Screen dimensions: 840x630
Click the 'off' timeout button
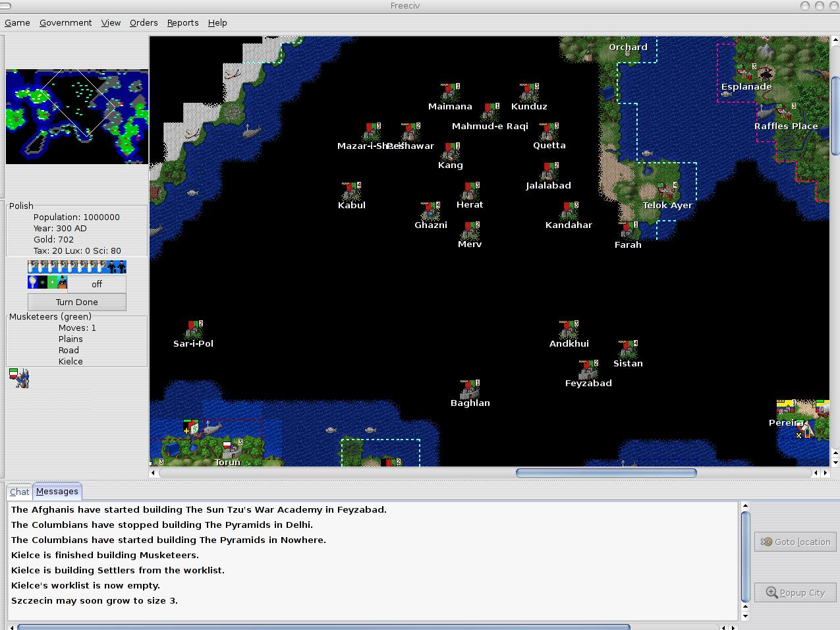click(97, 284)
